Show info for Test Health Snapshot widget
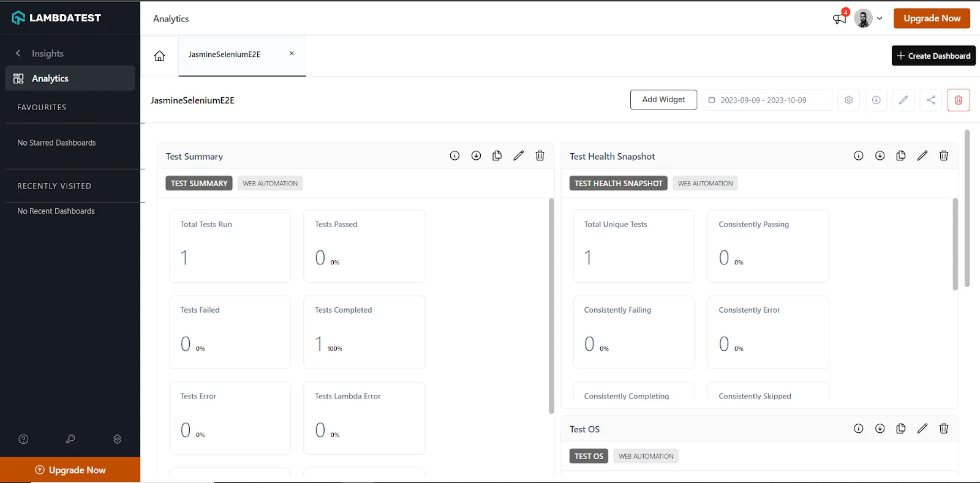Screen dimensions: 980x483 pyautogui.click(x=859, y=155)
